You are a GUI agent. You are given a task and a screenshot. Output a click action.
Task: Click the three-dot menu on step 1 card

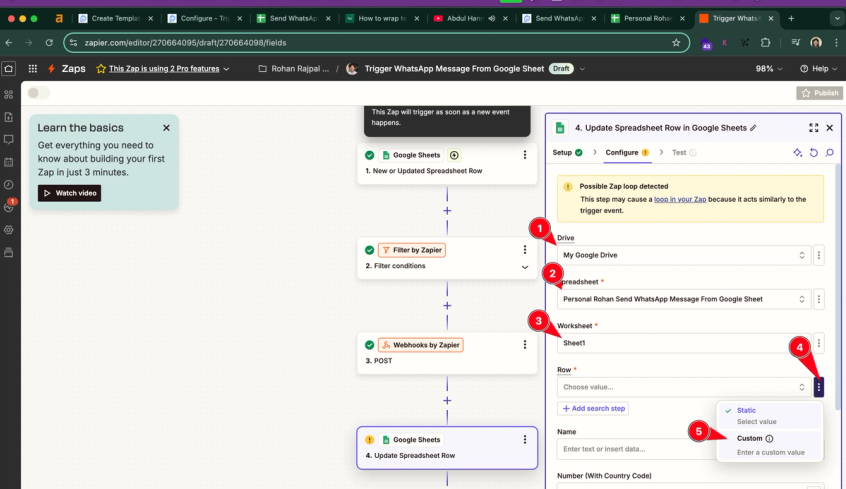click(524, 155)
